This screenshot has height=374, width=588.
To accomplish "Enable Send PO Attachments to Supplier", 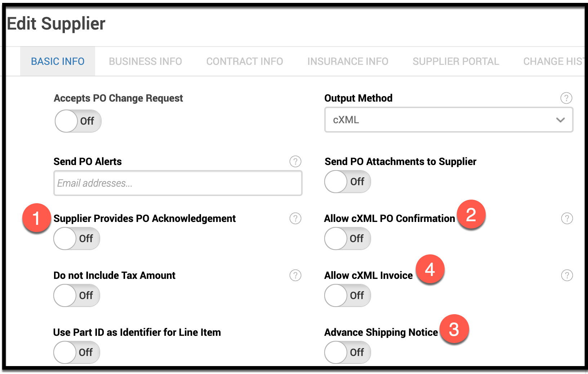I will point(347,182).
